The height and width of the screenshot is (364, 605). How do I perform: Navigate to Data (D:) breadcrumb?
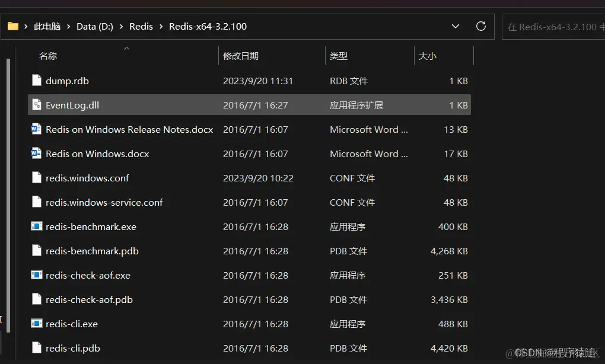(x=95, y=27)
